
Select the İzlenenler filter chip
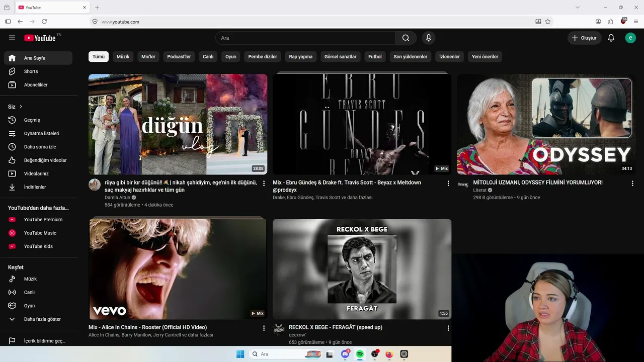(x=450, y=57)
